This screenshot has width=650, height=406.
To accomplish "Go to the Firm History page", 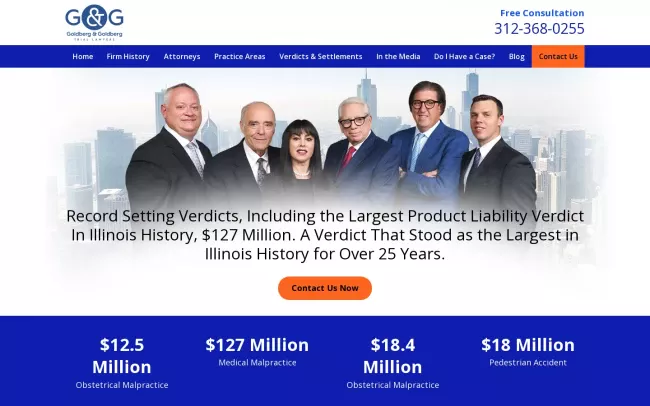I will click(128, 56).
